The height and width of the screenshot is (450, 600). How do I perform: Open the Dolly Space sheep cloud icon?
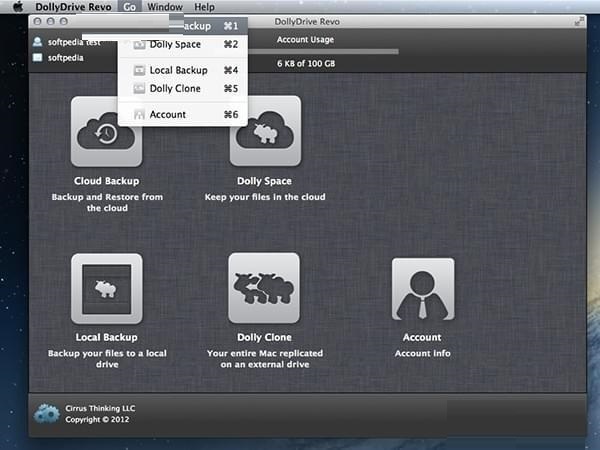tap(265, 132)
